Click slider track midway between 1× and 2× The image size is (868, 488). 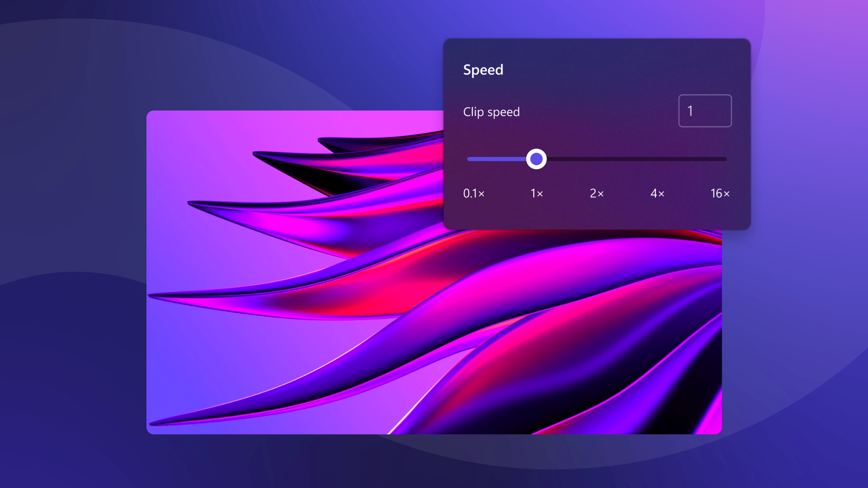pyautogui.click(x=566, y=159)
